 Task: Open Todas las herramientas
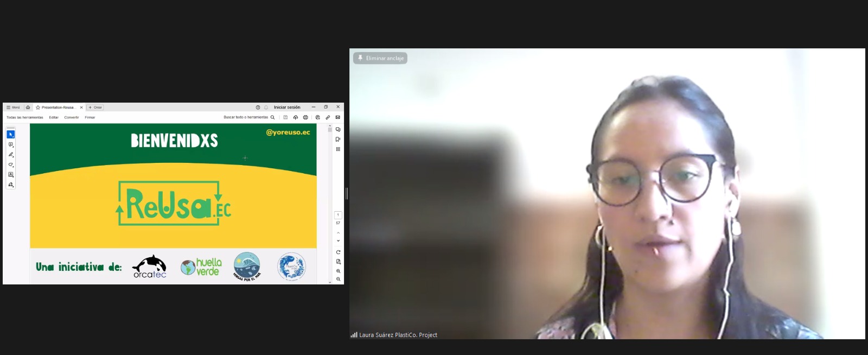[x=24, y=117]
